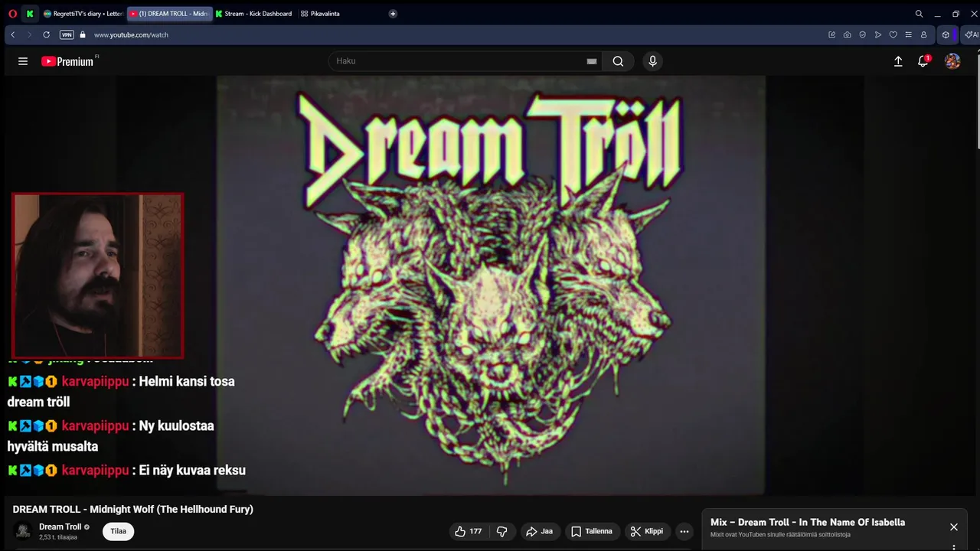The height and width of the screenshot is (551, 980).
Task: Select the DREAM TROLL YouTube tab
Action: [169, 14]
